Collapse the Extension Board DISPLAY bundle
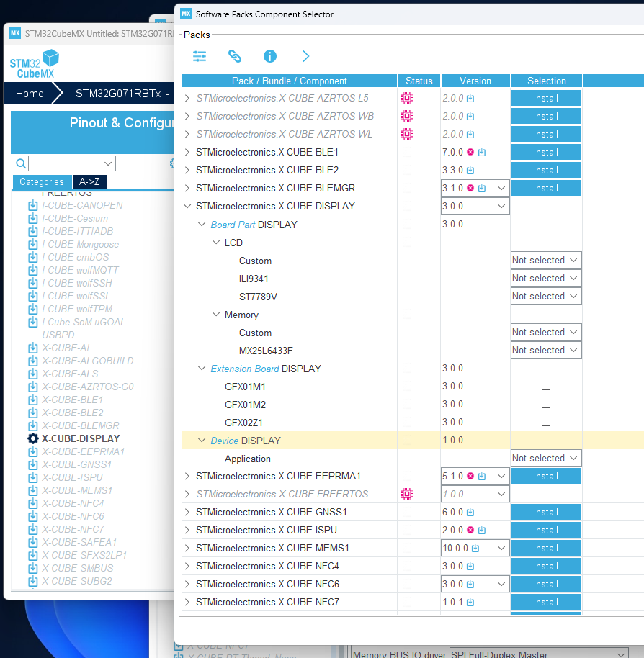This screenshot has width=644, height=658. (x=202, y=369)
